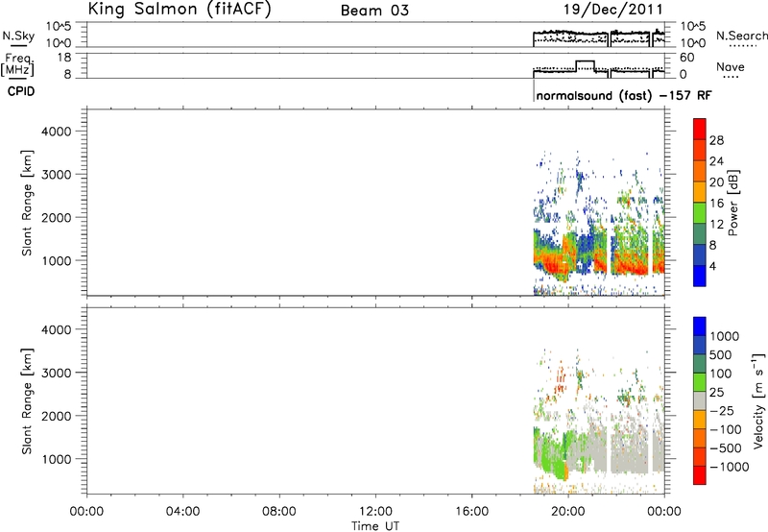Click the strong red power backscatter near 1000 km
This screenshot has height=532, width=768.
tap(554, 266)
